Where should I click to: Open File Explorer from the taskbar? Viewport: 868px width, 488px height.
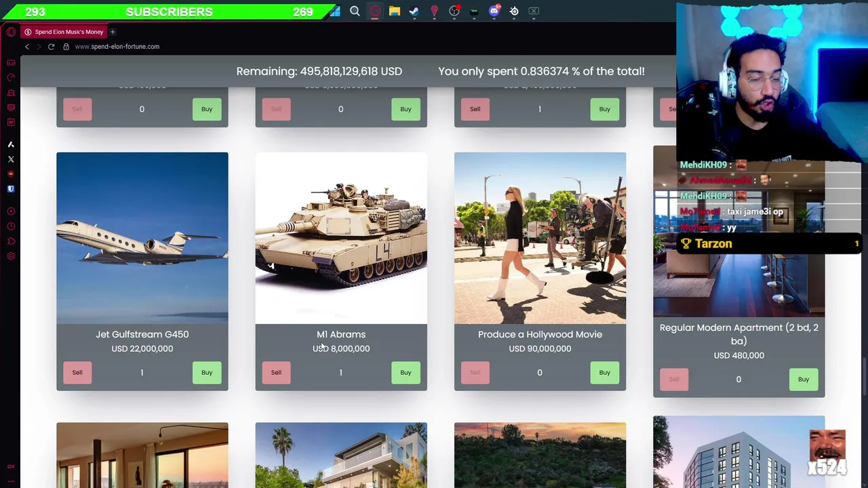click(x=394, y=11)
